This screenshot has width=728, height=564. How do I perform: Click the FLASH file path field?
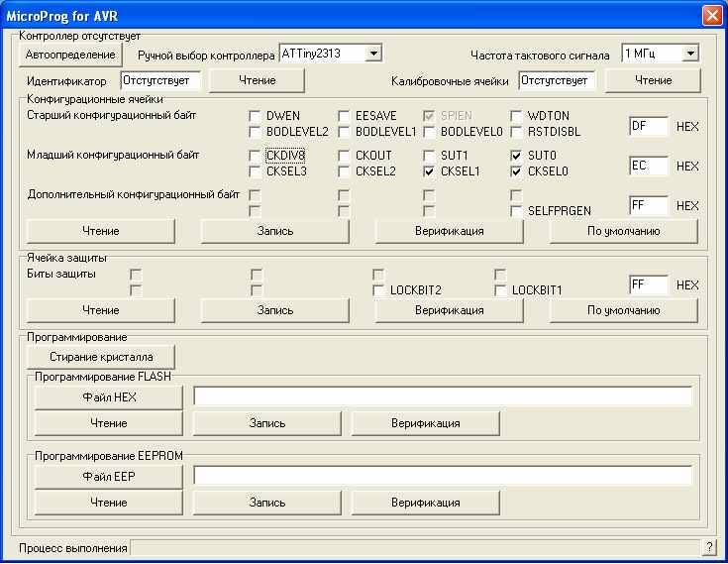(443, 396)
